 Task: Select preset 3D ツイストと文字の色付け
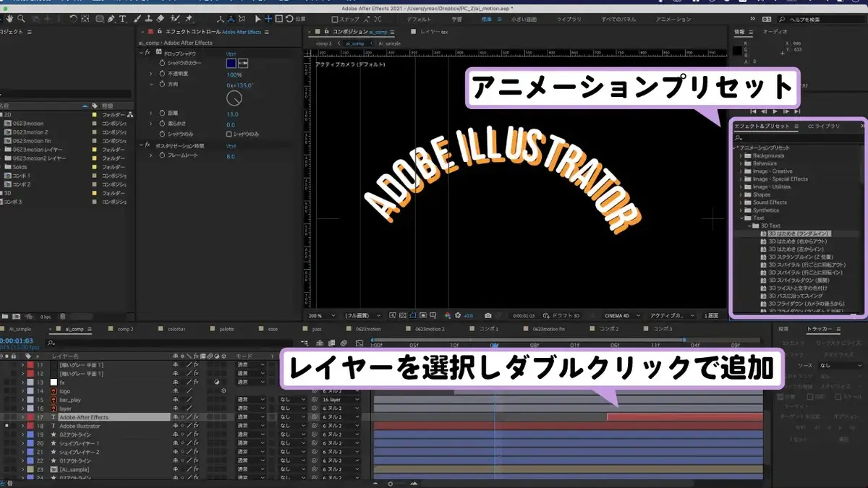[x=797, y=288]
